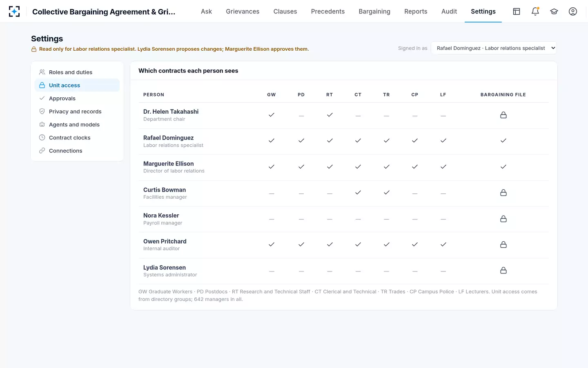588x368 pixels.
Task: Toggle LF access for Owen Pritchard
Action: (443, 245)
